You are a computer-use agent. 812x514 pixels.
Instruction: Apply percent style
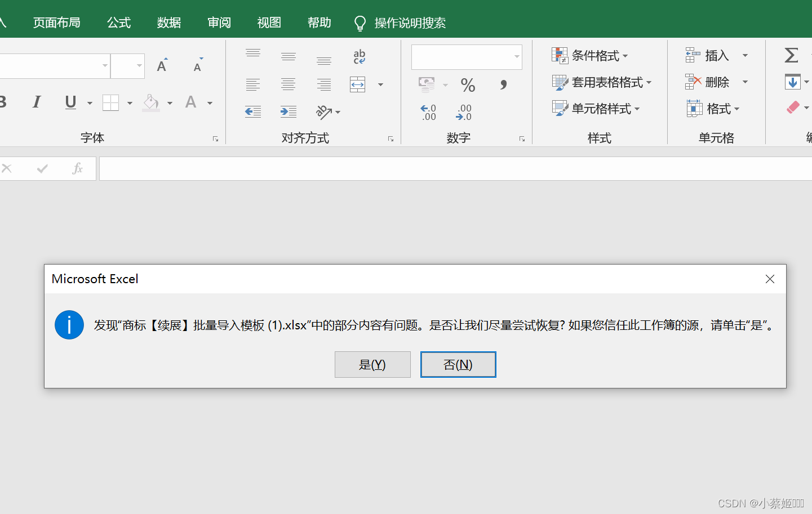(x=468, y=85)
